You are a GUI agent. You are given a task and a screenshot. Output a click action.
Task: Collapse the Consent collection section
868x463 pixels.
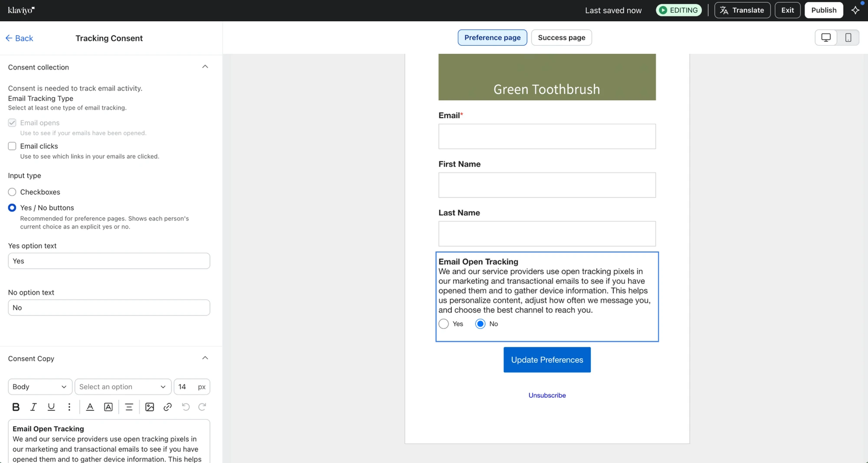click(205, 67)
